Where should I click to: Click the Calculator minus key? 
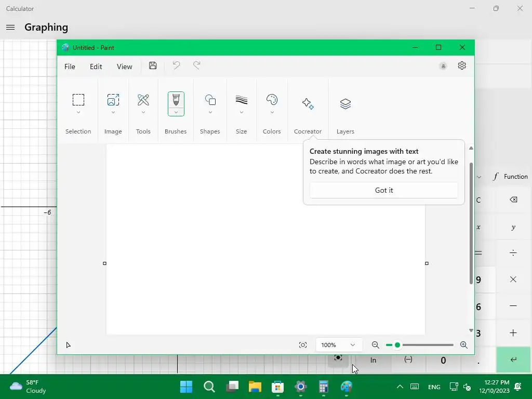513,306
